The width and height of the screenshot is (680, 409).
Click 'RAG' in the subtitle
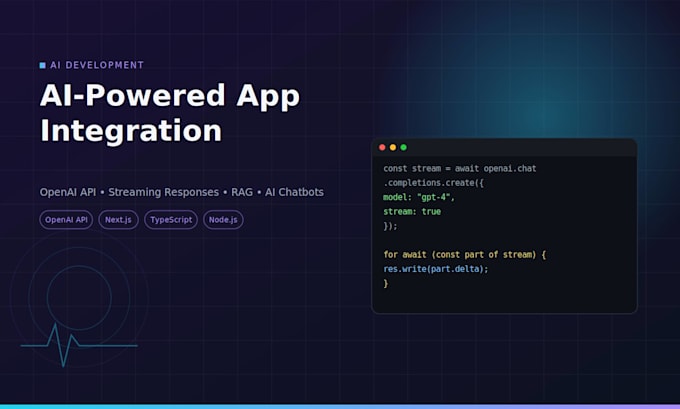(242, 192)
